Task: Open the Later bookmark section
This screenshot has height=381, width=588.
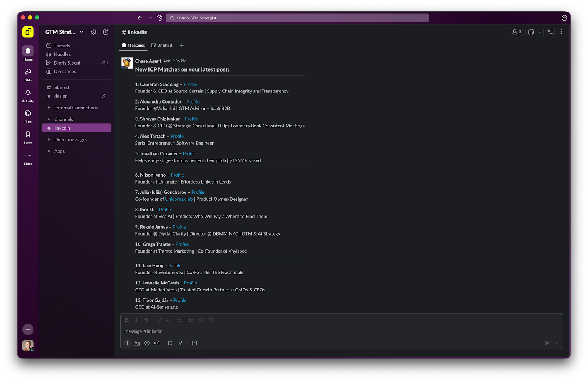Action: coord(28,137)
